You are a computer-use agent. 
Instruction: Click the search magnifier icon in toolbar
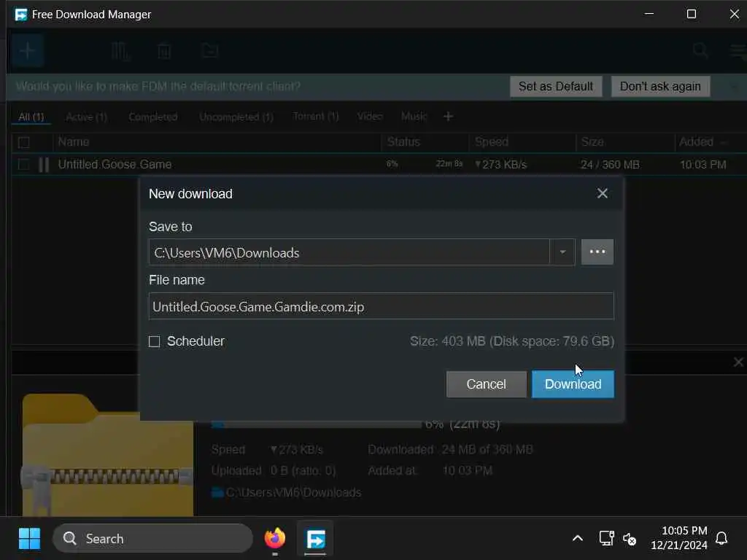pyautogui.click(x=700, y=50)
